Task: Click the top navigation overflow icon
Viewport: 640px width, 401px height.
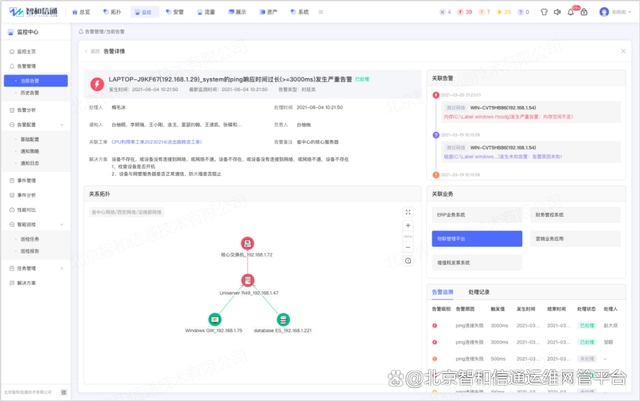Action: pos(321,12)
